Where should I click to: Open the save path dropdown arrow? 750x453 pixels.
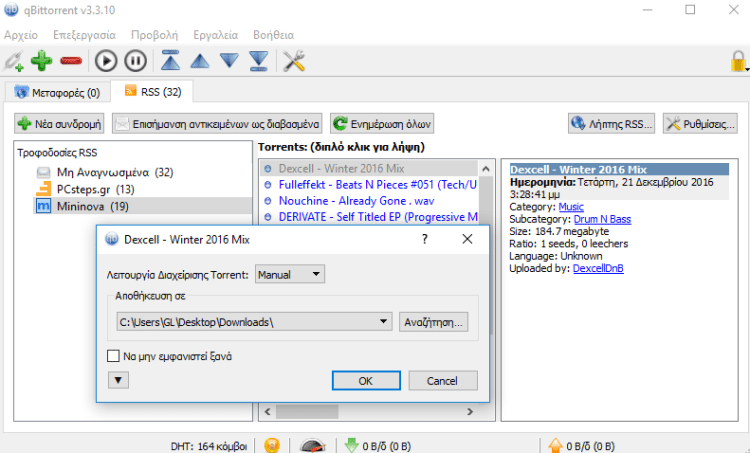click(383, 321)
